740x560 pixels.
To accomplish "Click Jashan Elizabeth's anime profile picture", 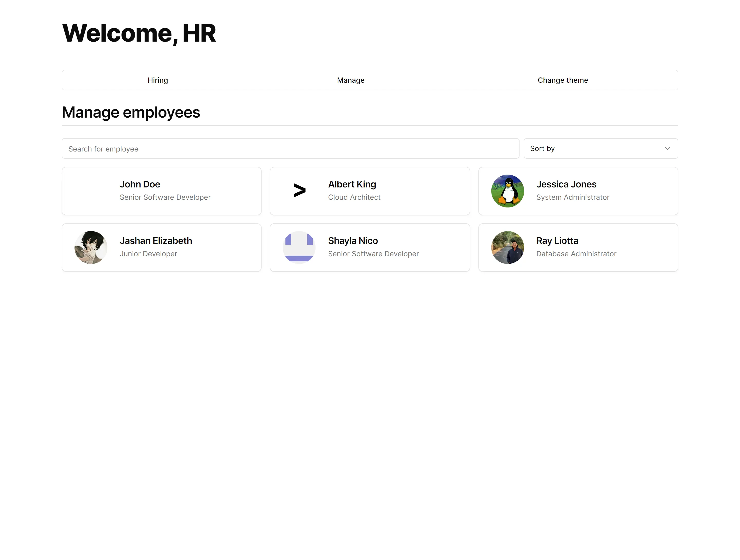I will [91, 247].
